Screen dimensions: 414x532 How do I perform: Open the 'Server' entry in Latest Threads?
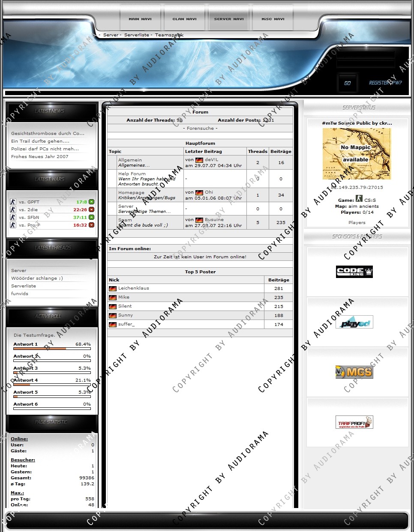[x=19, y=270]
